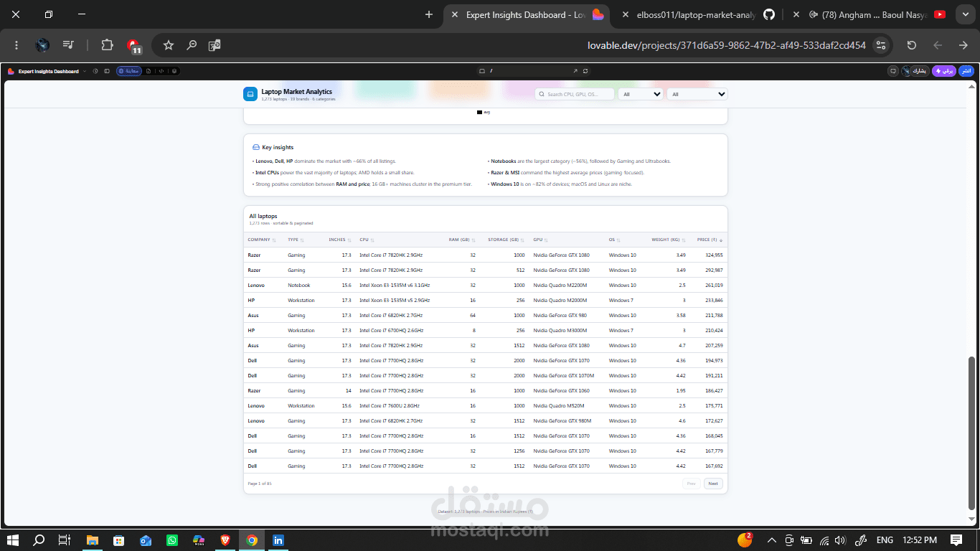Toggle the sidebar panel layout icon
This screenshot has width=980, height=551.
[x=107, y=71]
